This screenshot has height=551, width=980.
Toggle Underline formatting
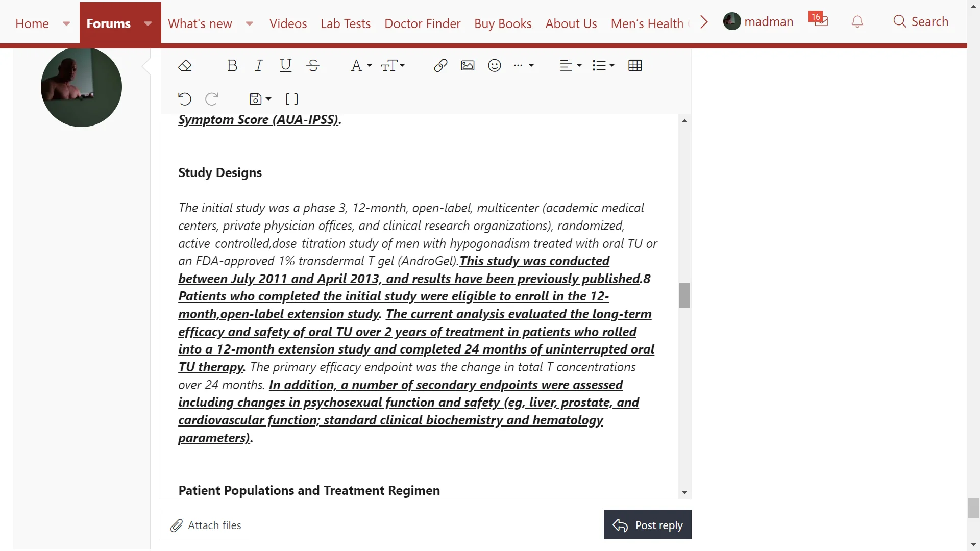click(x=286, y=66)
